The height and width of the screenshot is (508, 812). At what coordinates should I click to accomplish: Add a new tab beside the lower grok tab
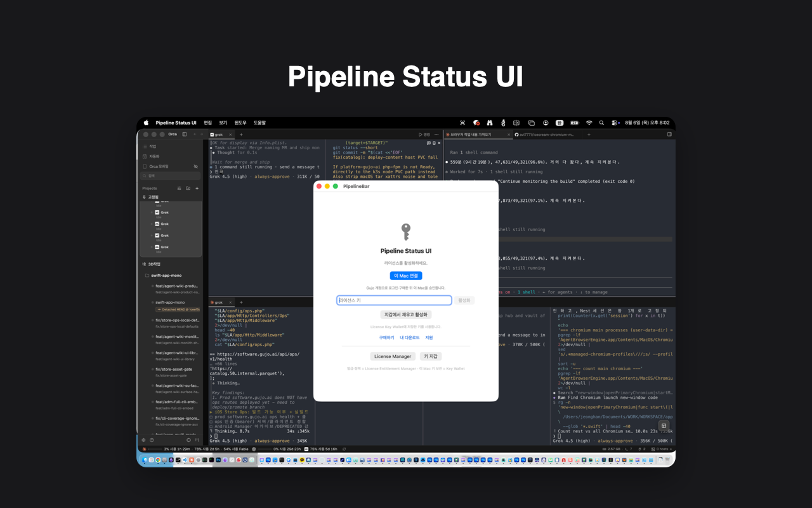point(241,302)
